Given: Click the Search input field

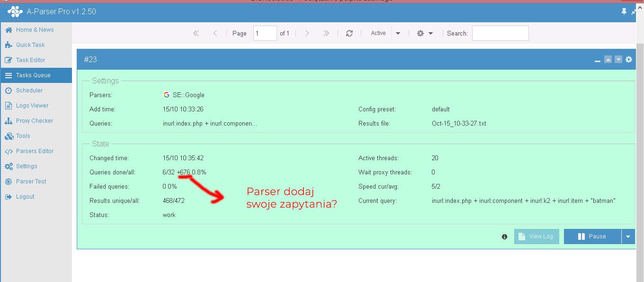Looking at the screenshot, I should pyautogui.click(x=500, y=33).
